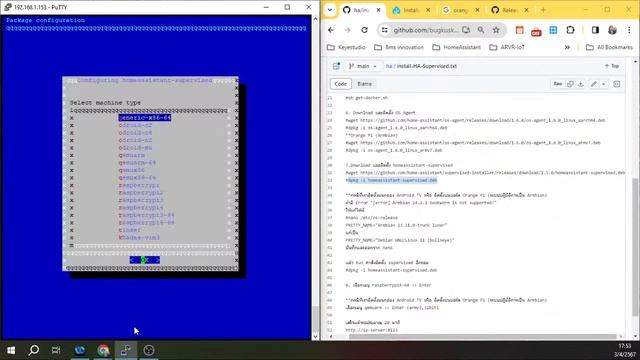
Task: Select the Code view tab
Action: (340, 84)
